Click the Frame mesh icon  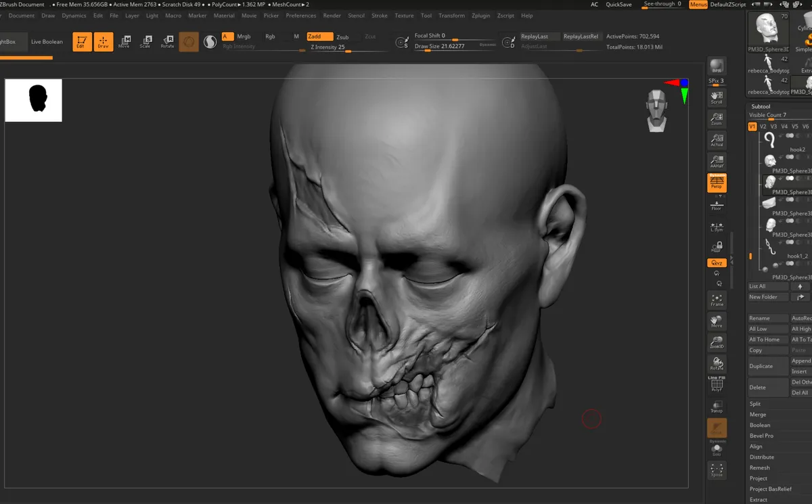pos(717,300)
